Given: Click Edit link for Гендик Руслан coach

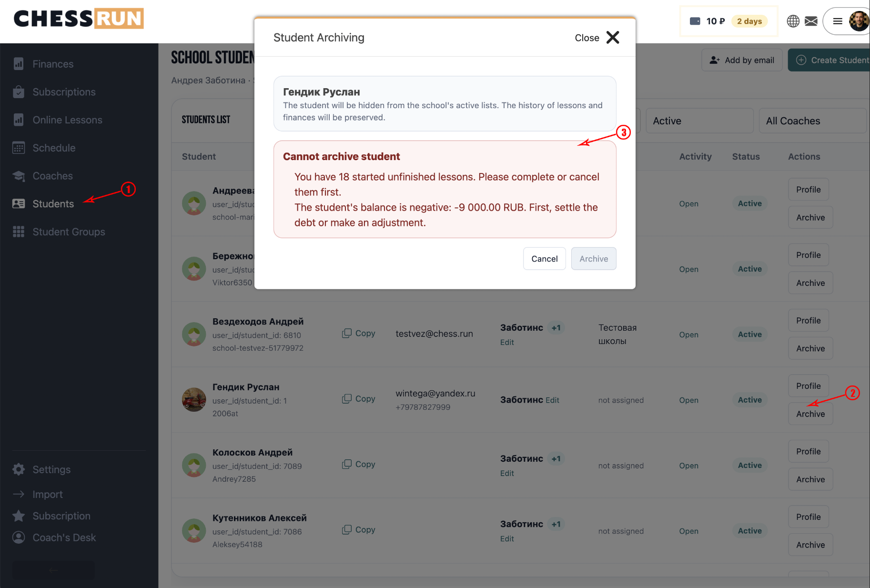Looking at the screenshot, I should coord(552,400).
